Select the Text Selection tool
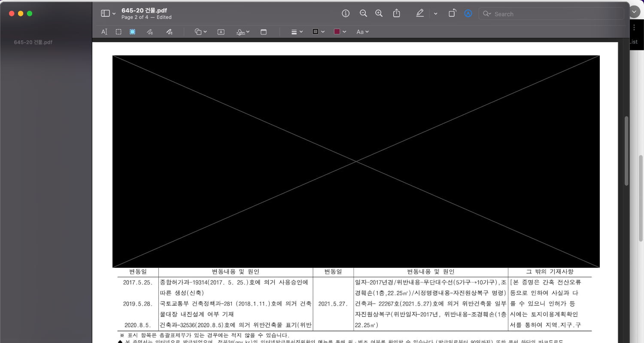The image size is (644, 343). 104,32
